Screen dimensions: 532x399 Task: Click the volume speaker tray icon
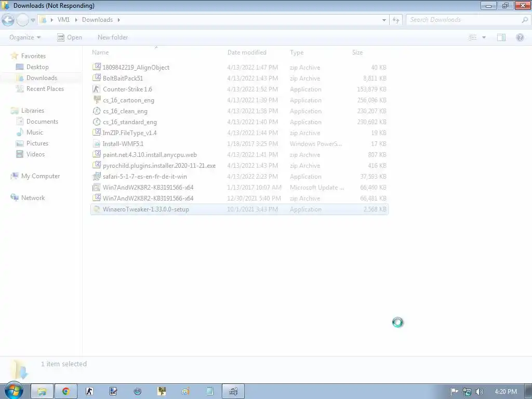coord(479,392)
